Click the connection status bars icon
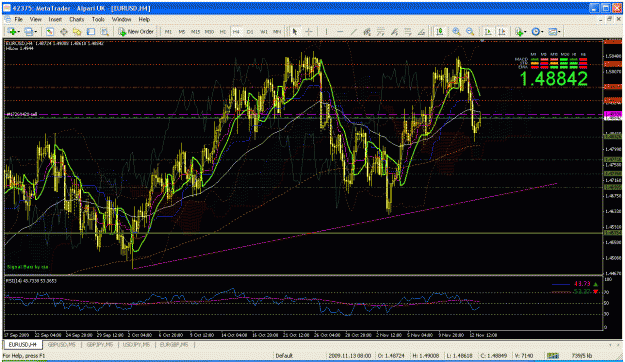This screenshot has height=362, width=625. (552, 355)
